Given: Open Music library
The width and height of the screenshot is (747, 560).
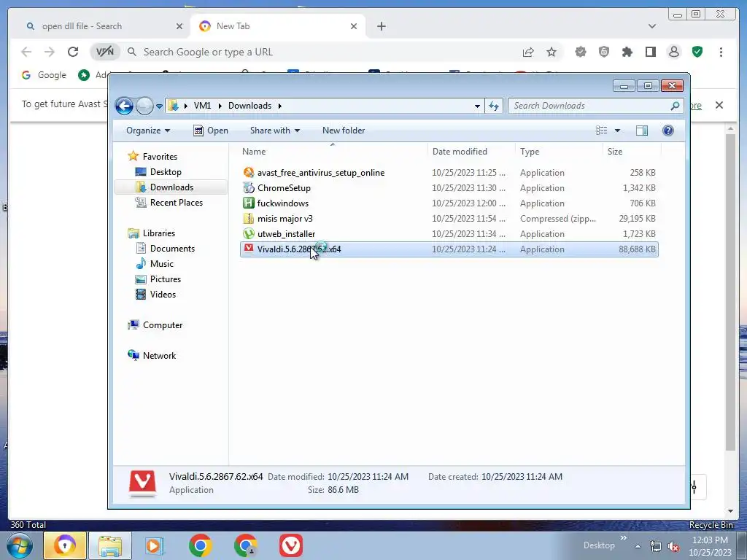Looking at the screenshot, I should [x=155, y=264].
